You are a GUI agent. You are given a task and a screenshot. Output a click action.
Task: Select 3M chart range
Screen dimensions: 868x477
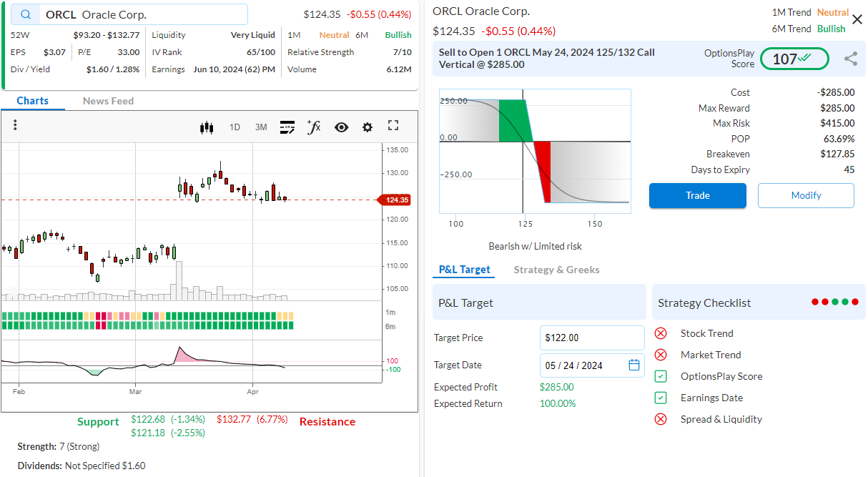261,127
